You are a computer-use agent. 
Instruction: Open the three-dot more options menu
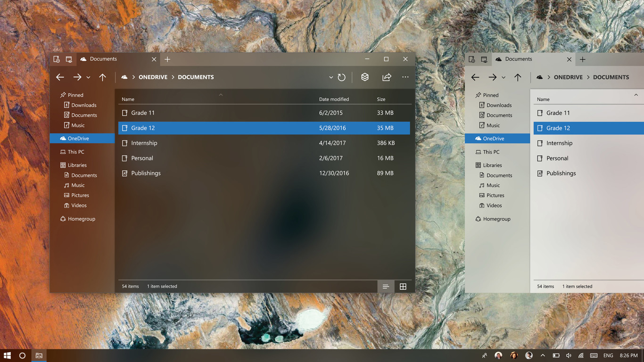(x=405, y=77)
